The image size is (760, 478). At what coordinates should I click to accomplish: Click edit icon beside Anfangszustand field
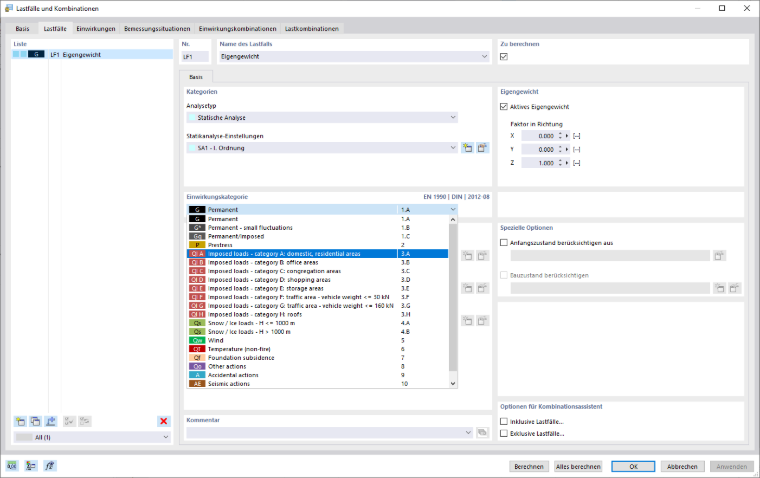click(719, 255)
